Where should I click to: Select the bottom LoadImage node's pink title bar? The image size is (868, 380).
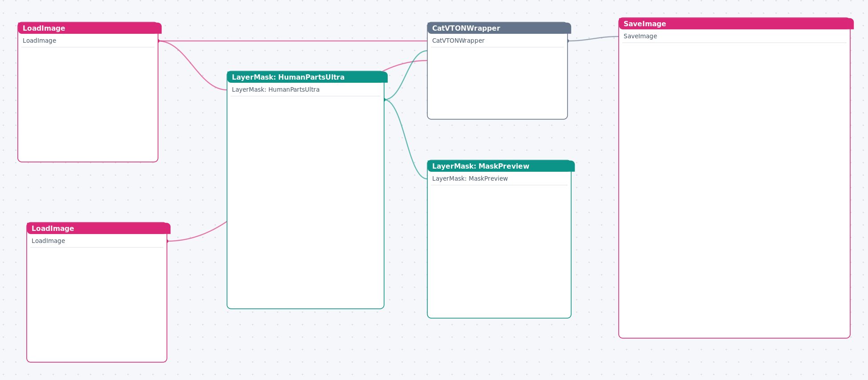point(98,228)
